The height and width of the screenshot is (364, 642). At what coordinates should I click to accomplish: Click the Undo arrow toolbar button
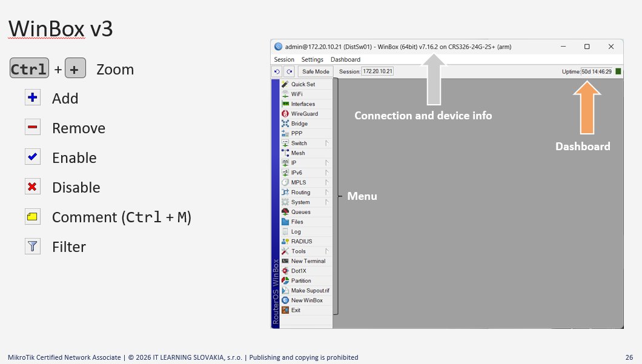point(277,71)
